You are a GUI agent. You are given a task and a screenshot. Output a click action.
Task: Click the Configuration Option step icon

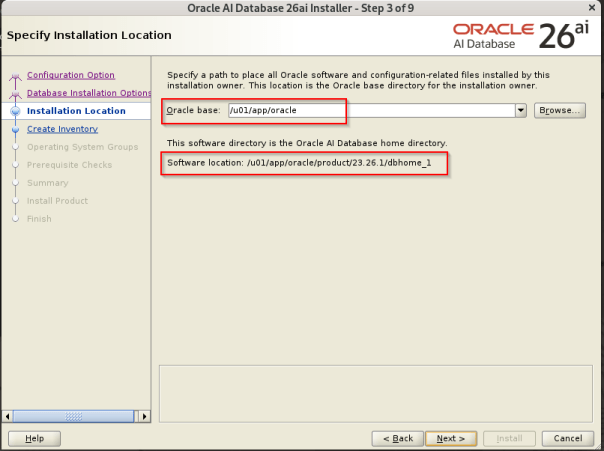coord(15,76)
